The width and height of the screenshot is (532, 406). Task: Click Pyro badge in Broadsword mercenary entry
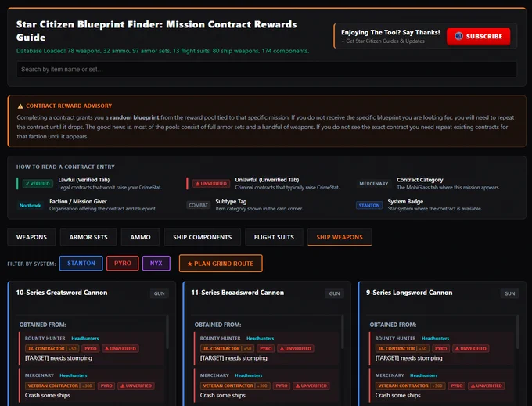(x=282, y=386)
